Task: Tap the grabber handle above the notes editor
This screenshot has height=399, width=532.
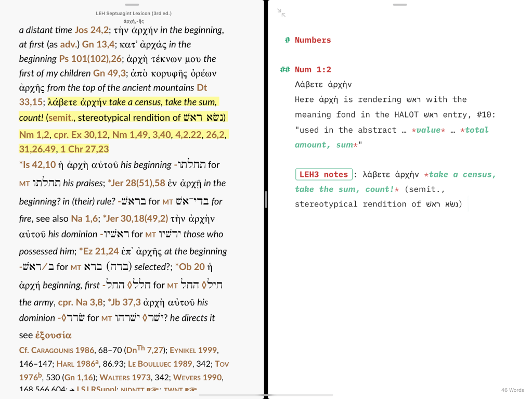Action: [399, 4]
